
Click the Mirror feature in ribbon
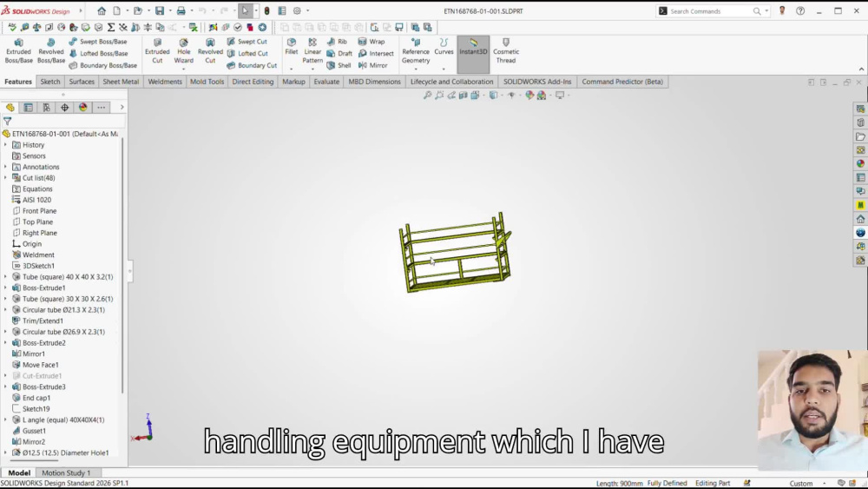372,65
